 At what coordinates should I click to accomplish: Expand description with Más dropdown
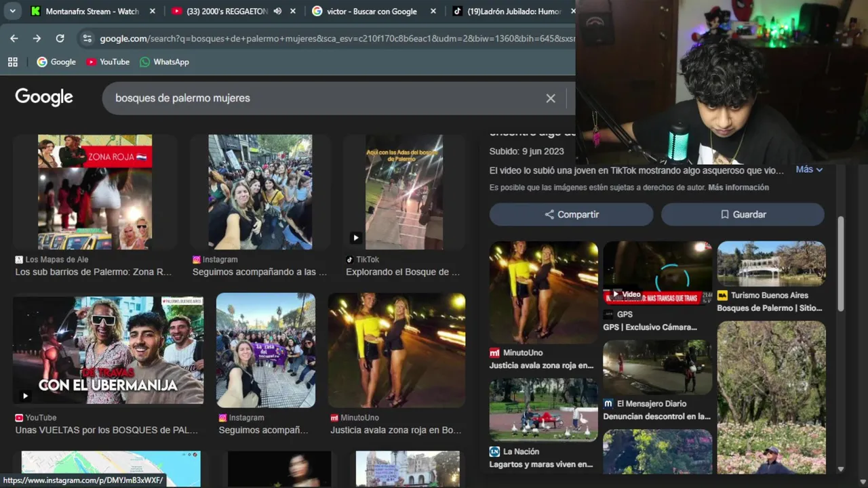809,169
